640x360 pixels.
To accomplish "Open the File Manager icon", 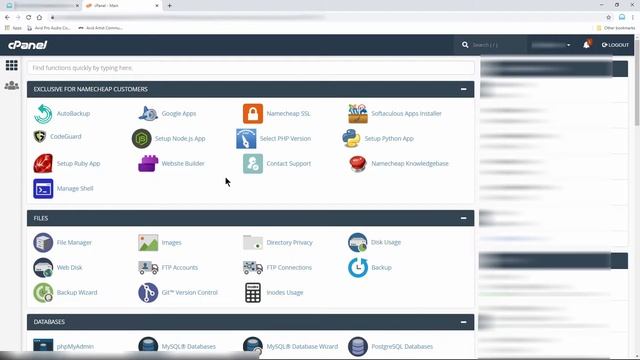I will pyautogui.click(x=43, y=242).
